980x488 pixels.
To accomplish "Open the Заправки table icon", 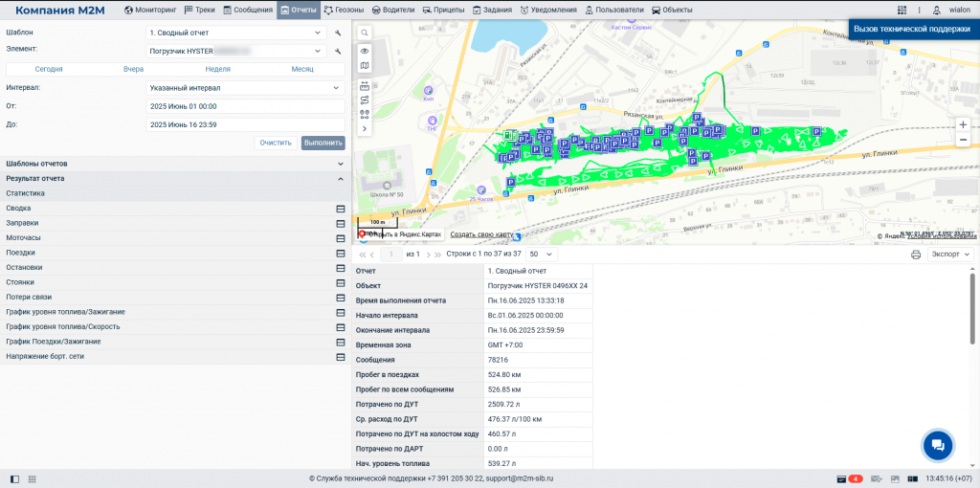I will pos(341,223).
